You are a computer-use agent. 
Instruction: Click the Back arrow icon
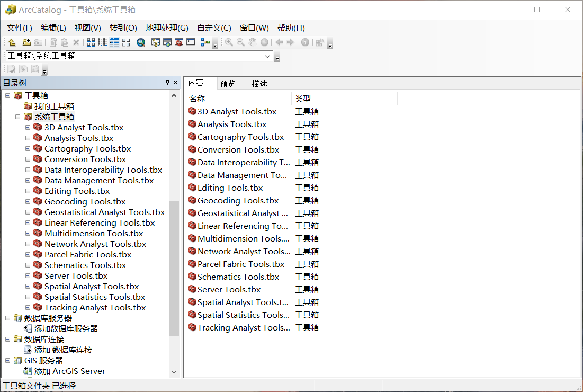(279, 42)
